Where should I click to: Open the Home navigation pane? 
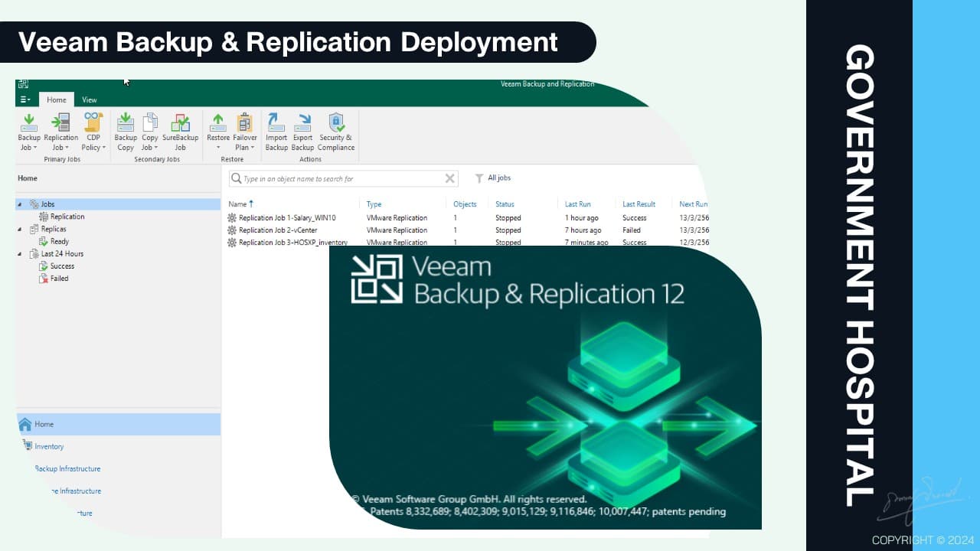118,424
